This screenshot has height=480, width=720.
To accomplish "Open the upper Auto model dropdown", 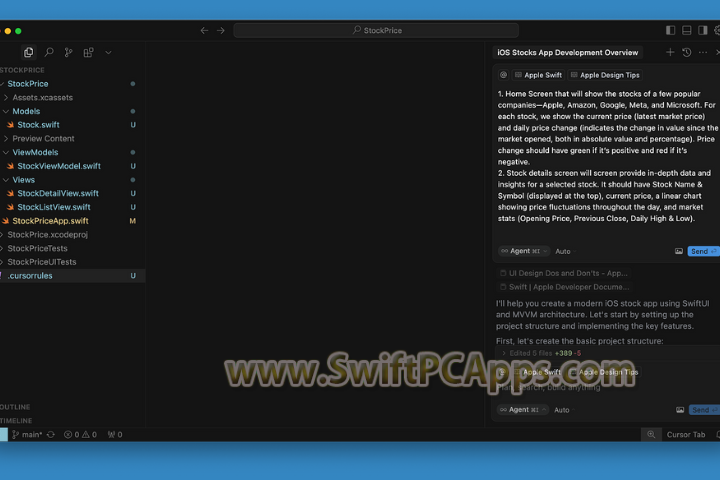I will 565,251.
